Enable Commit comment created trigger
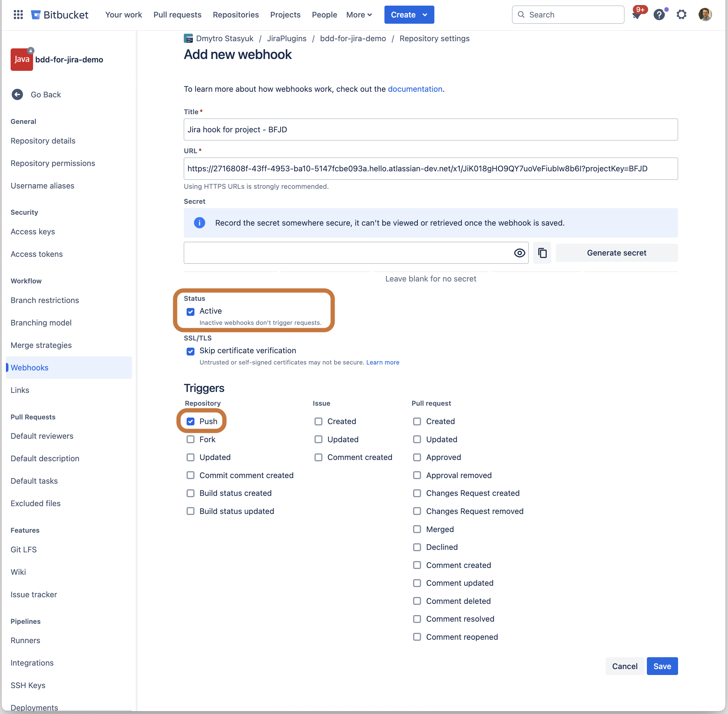Image resolution: width=728 pixels, height=714 pixels. (x=191, y=476)
